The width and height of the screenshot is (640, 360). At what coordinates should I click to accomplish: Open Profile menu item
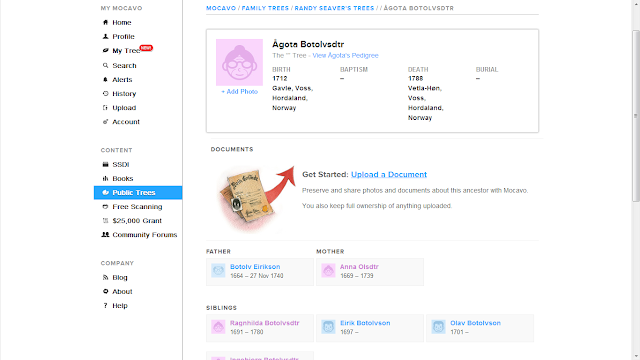pyautogui.click(x=123, y=36)
